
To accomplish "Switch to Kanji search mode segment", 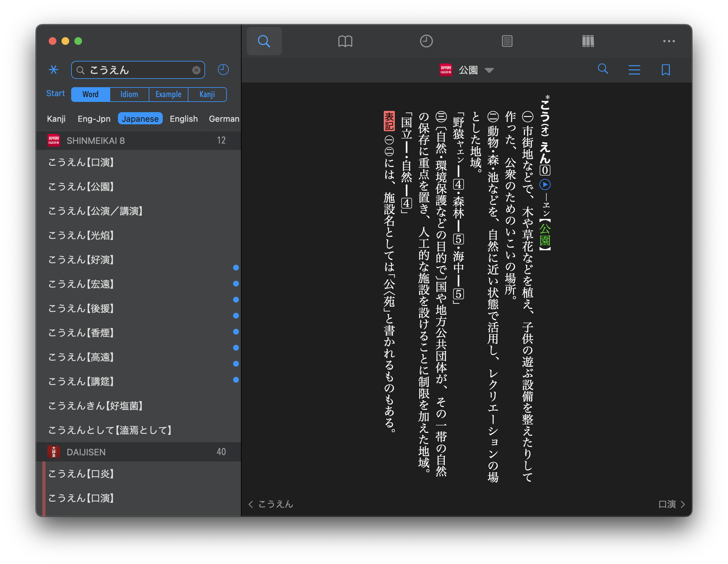I will pyautogui.click(x=207, y=94).
